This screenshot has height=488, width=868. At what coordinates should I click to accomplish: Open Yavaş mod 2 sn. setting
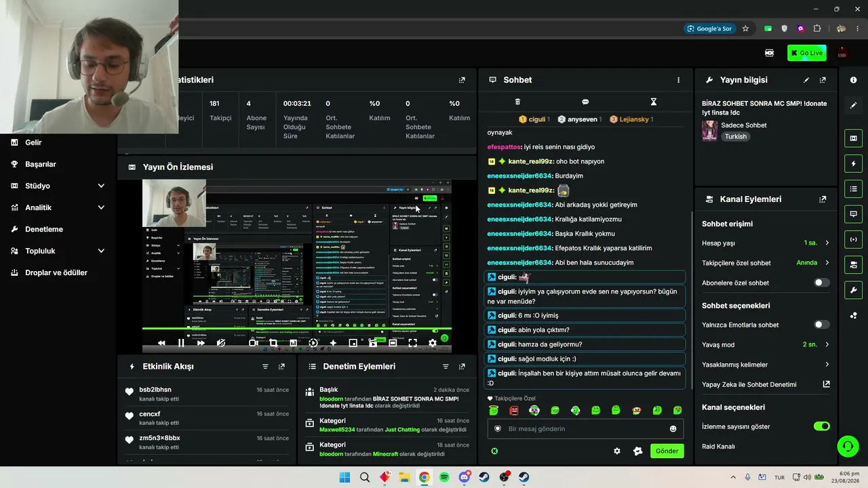click(x=766, y=344)
